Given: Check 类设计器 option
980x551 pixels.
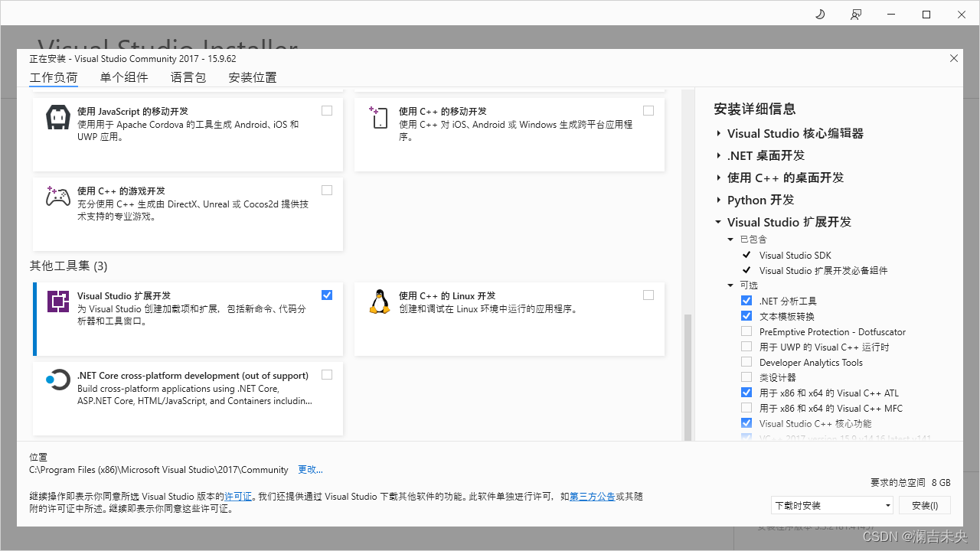Looking at the screenshot, I should 746,377.
